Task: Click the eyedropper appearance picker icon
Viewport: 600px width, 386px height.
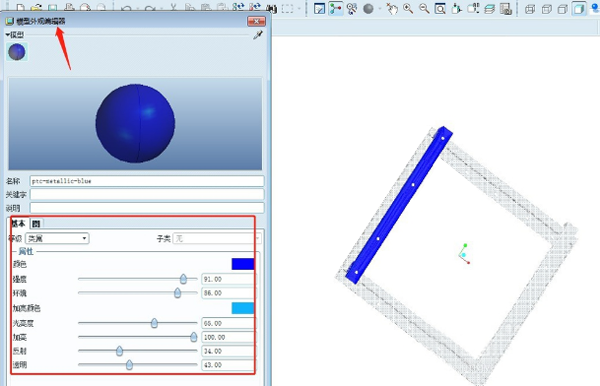Action: coord(258,35)
